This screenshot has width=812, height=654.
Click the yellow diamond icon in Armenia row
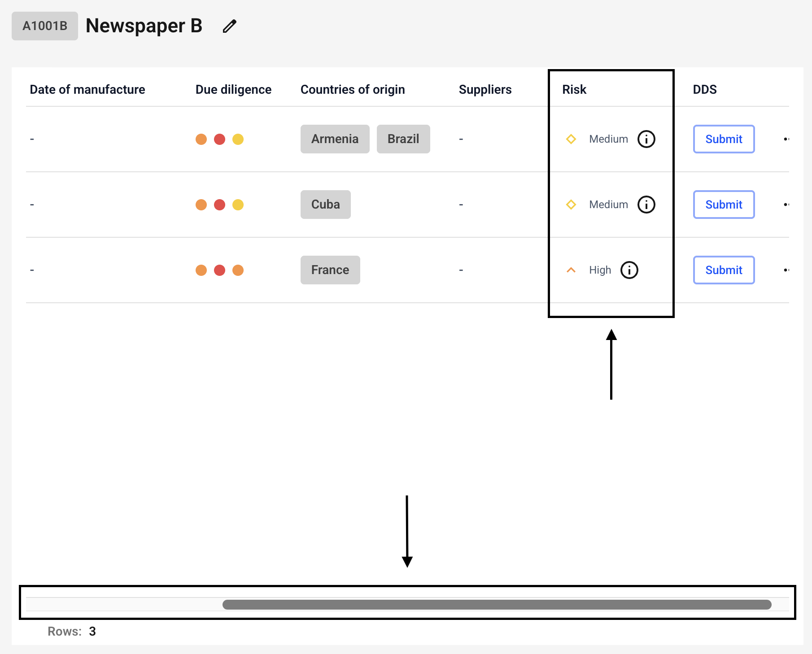pyautogui.click(x=571, y=139)
